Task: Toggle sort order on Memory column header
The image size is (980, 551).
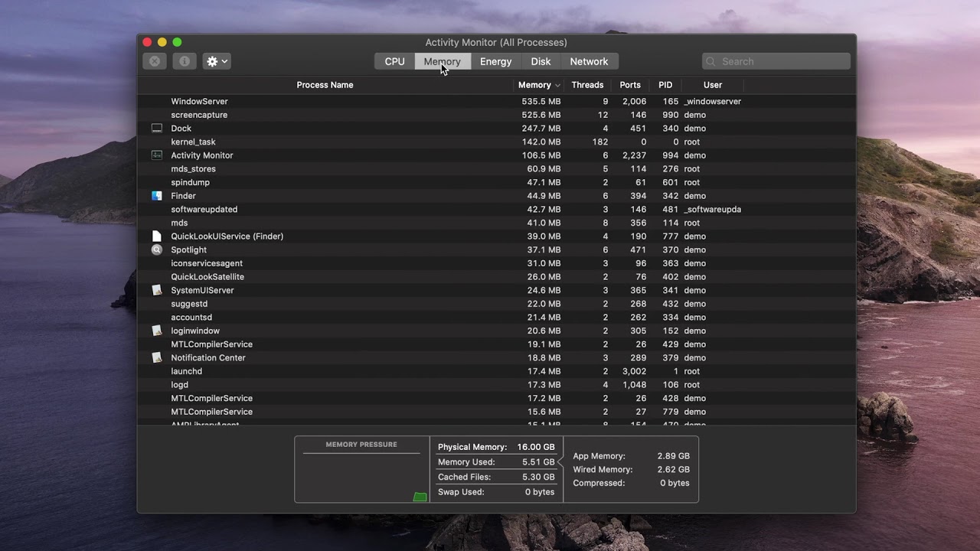Action: [539, 85]
